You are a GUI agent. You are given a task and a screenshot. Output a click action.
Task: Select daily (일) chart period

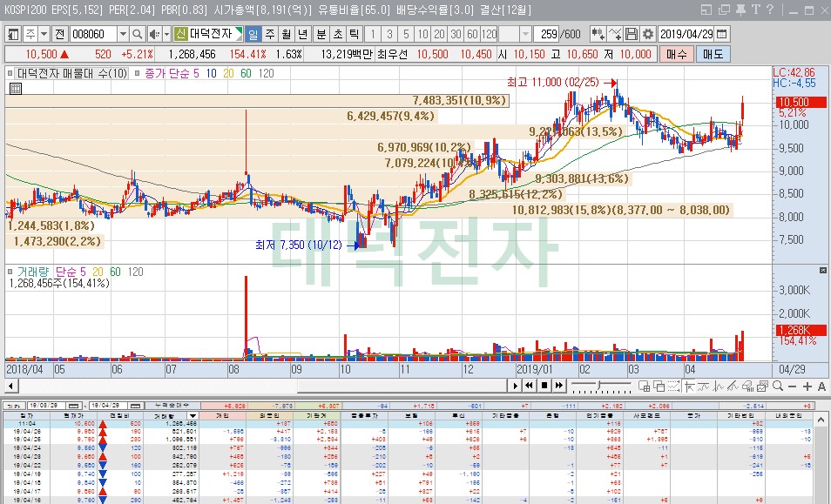253,35
